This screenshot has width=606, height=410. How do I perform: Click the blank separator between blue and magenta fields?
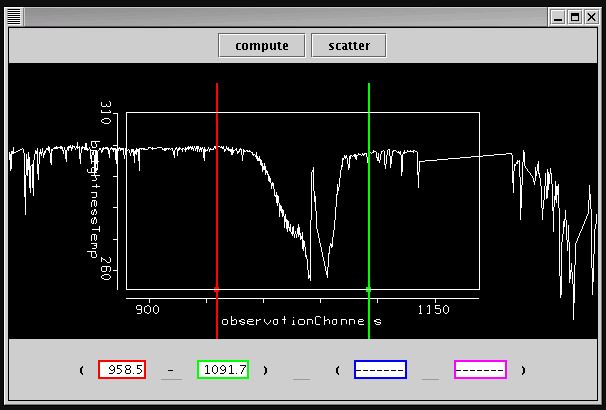[x=430, y=371]
